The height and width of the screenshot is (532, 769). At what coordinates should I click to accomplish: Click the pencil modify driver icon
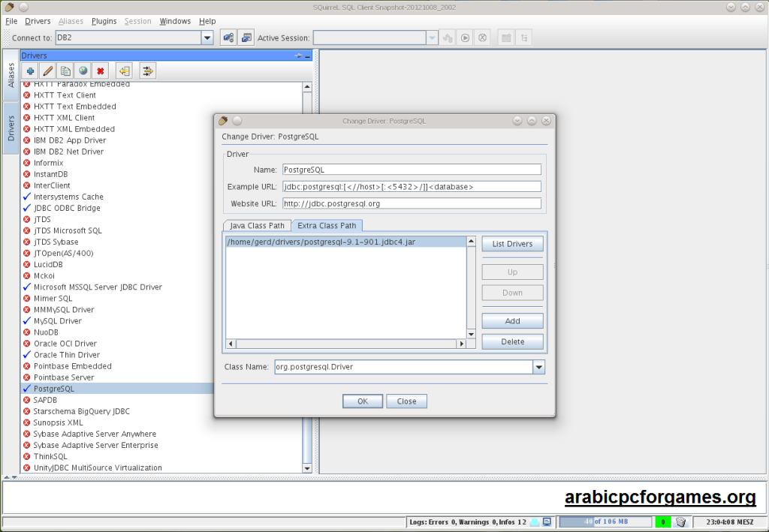(x=47, y=71)
